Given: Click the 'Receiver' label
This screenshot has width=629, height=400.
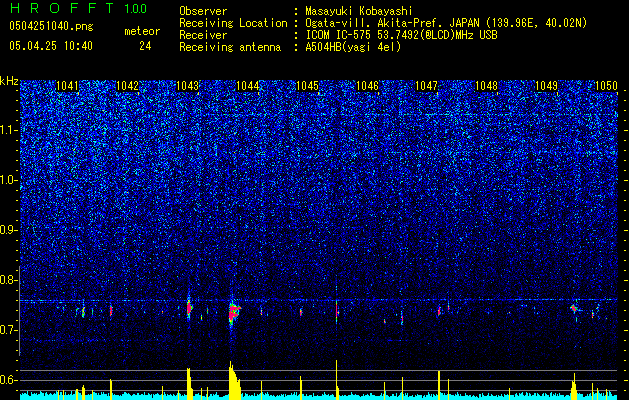Looking at the screenshot, I should (x=203, y=35).
